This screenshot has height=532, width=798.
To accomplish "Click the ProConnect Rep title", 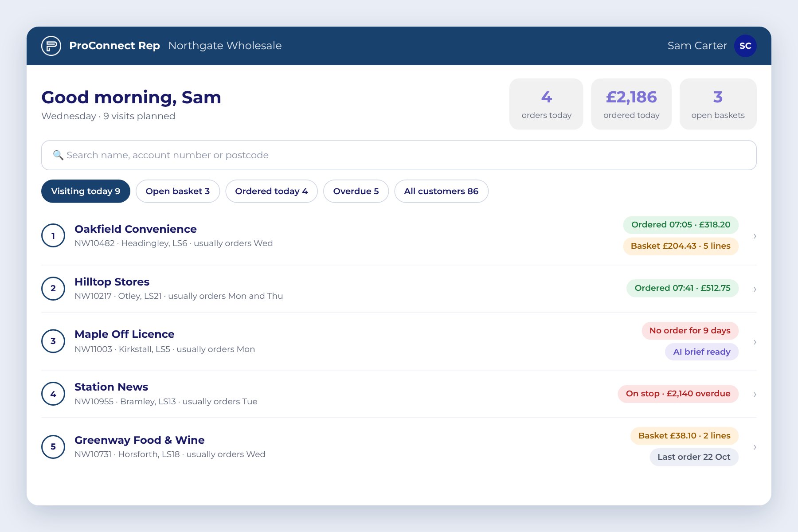I will 114,46.
